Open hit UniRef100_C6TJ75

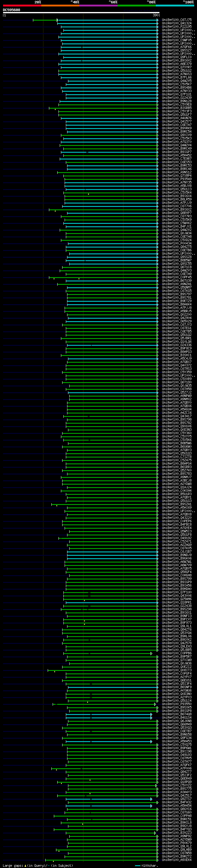click(x=177, y=20)
